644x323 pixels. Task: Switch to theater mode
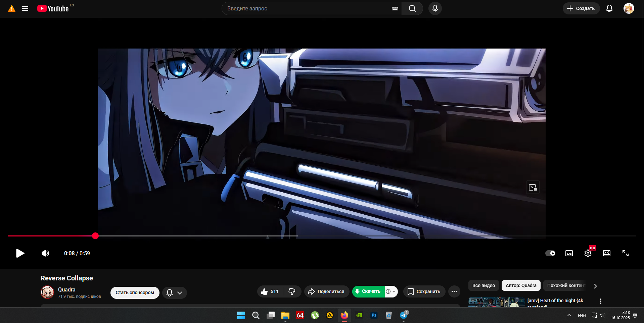coord(607,253)
